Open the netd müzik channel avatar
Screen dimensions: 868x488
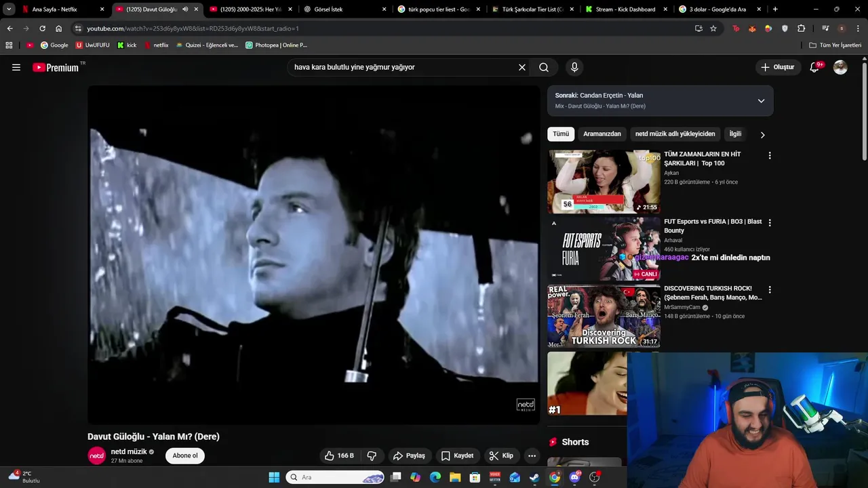97,455
